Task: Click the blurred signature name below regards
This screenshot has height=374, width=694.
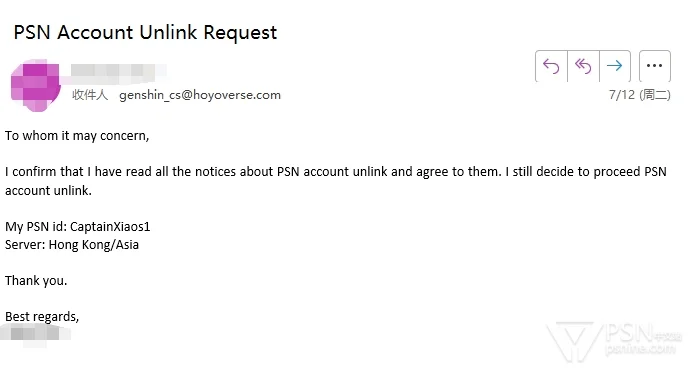Action: tap(35, 333)
